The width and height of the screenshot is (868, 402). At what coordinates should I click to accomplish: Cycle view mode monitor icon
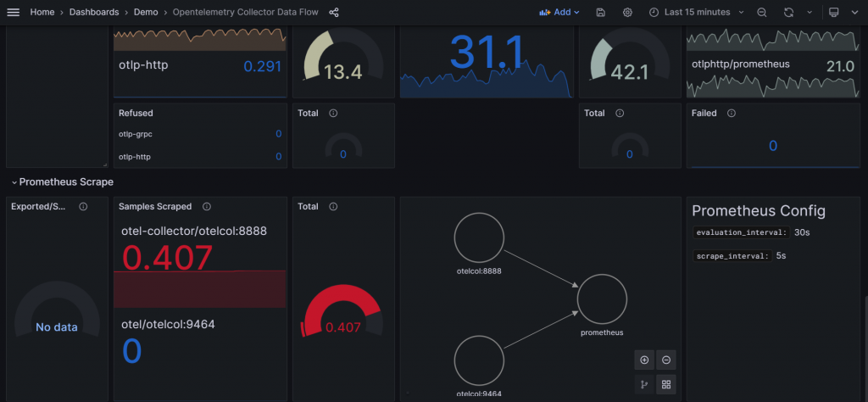[x=834, y=12]
